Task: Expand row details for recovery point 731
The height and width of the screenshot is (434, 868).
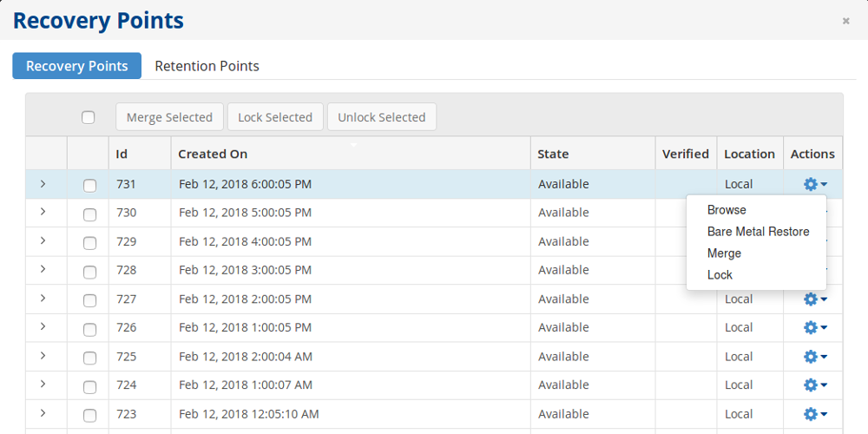Action: 43,183
